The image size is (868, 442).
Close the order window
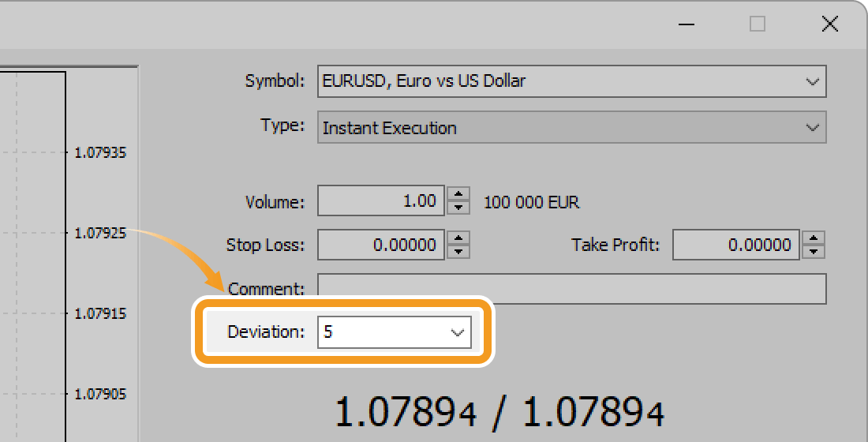[829, 24]
